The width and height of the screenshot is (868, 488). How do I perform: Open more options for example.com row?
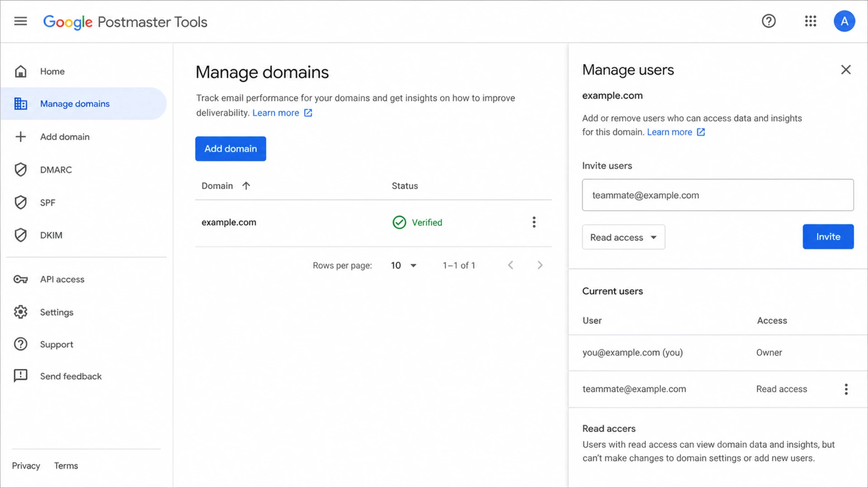534,222
